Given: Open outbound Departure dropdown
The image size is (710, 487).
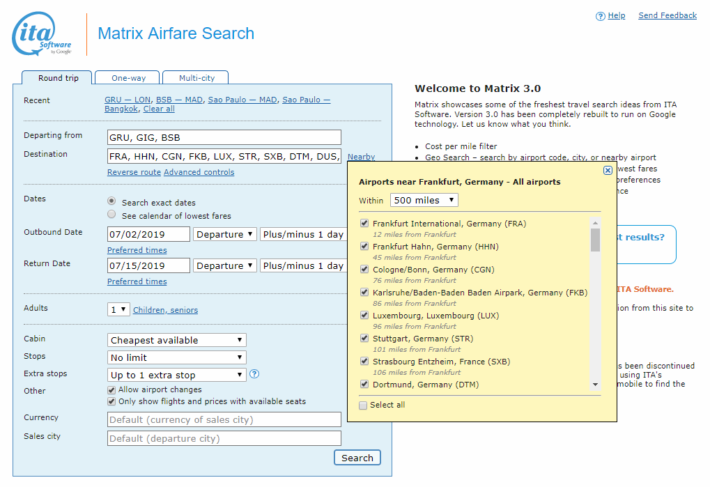Looking at the screenshot, I should (225, 234).
